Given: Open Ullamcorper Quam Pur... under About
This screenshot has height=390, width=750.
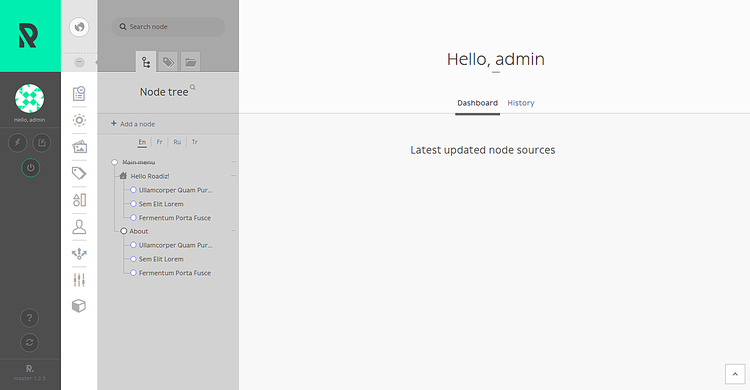Looking at the screenshot, I should 176,245.
